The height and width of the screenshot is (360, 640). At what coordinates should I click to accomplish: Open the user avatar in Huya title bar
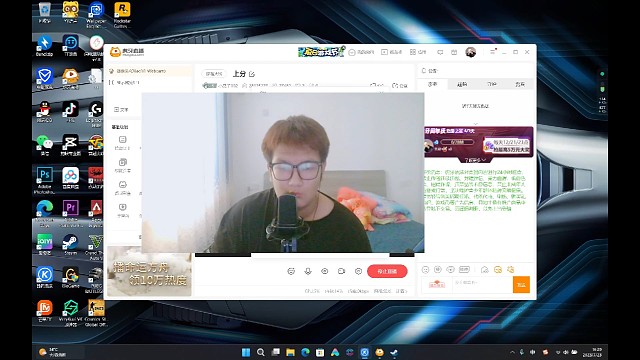471,52
